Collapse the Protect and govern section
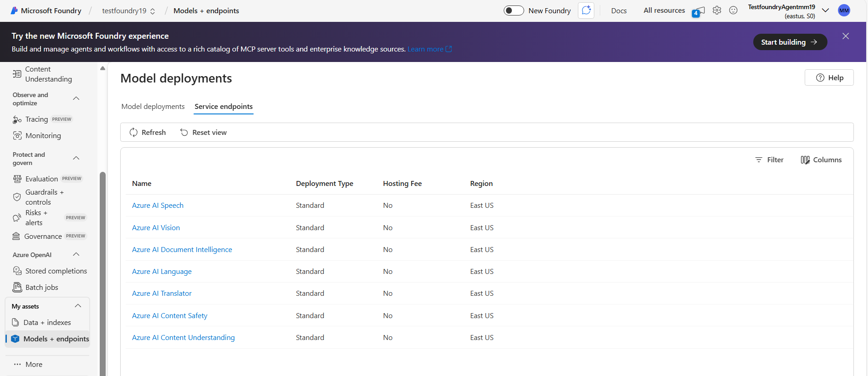The height and width of the screenshot is (376, 868). click(76, 158)
